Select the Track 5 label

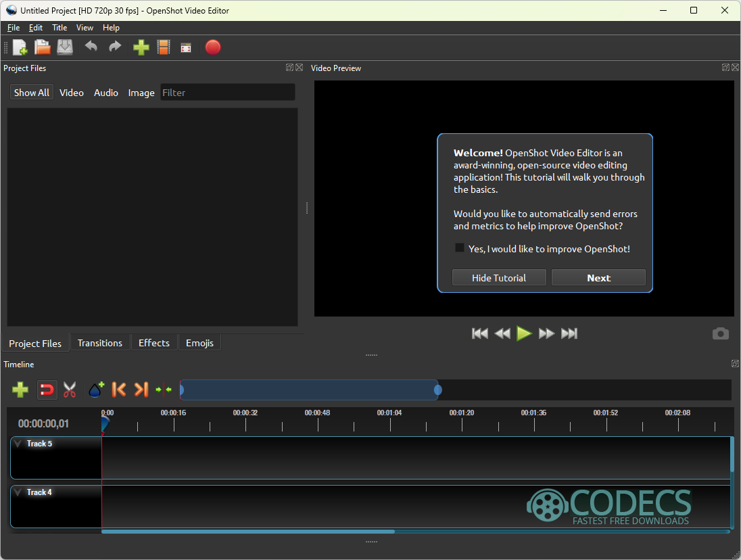tap(39, 443)
